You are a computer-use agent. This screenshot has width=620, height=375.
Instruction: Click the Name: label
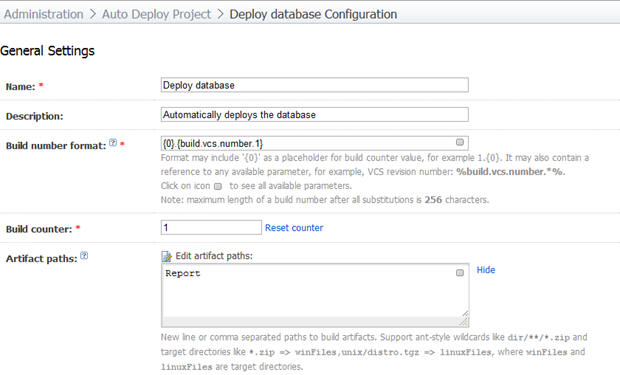[x=21, y=87]
